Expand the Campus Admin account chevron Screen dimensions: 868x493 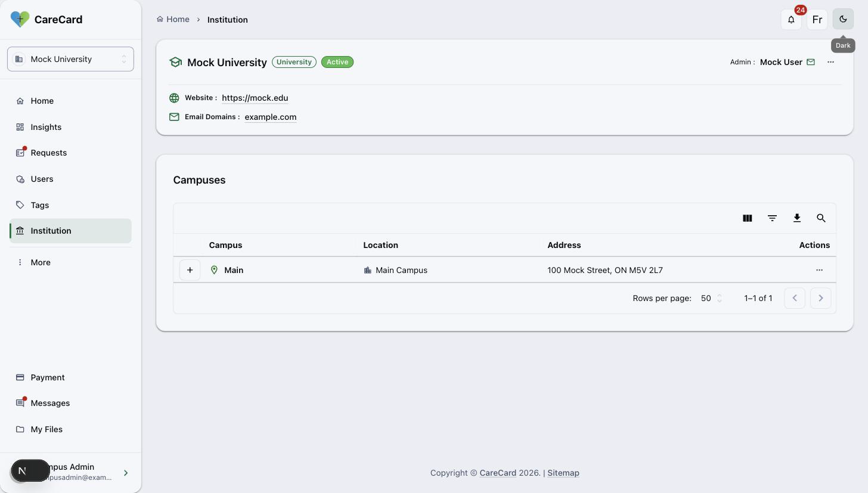(x=126, y=473)
